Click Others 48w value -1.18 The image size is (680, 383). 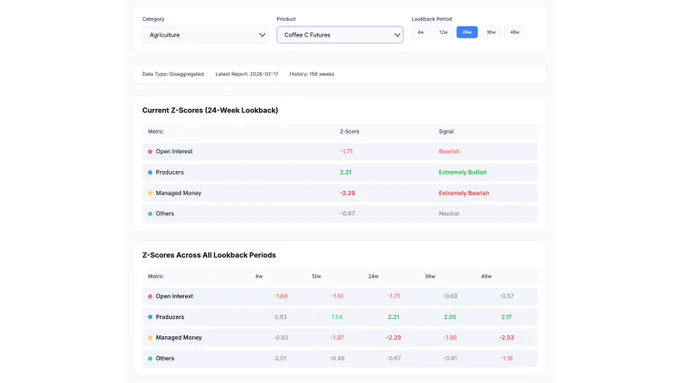click(507, 358)
